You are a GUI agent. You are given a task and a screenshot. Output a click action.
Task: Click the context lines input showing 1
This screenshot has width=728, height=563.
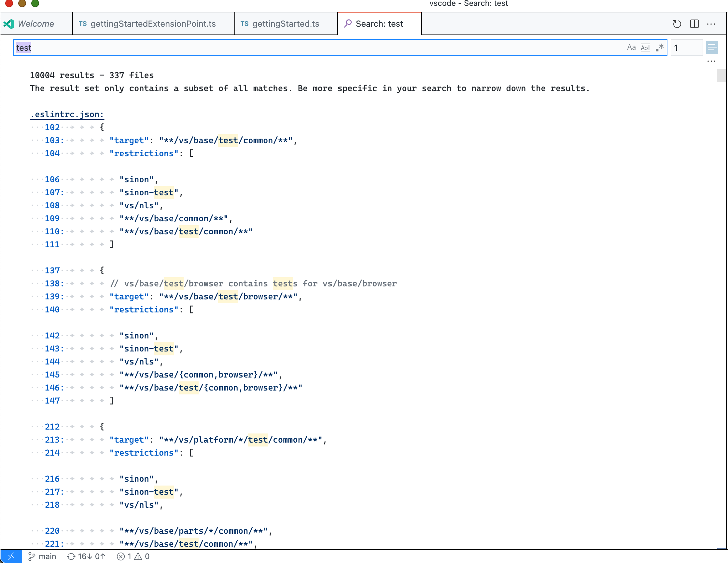(x=686, y=48)
